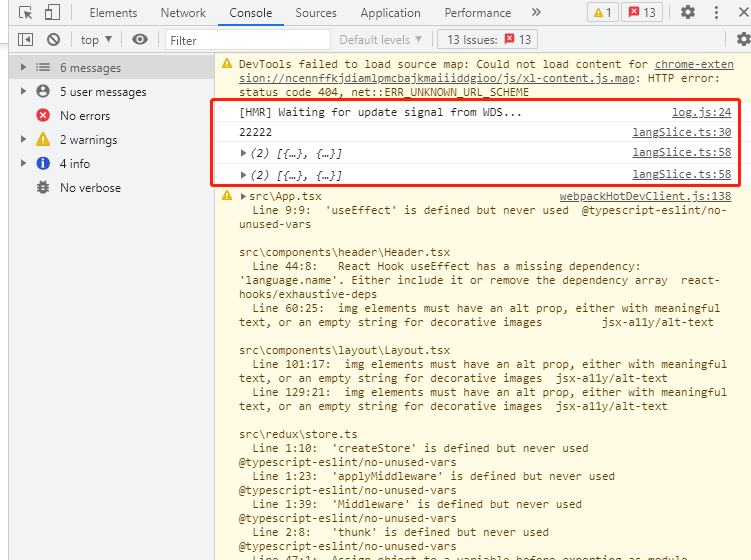Open the langSlice.ts:58 link in the lower array log row
The width and height of the screenshot is (751, 560).
(682, 174)
